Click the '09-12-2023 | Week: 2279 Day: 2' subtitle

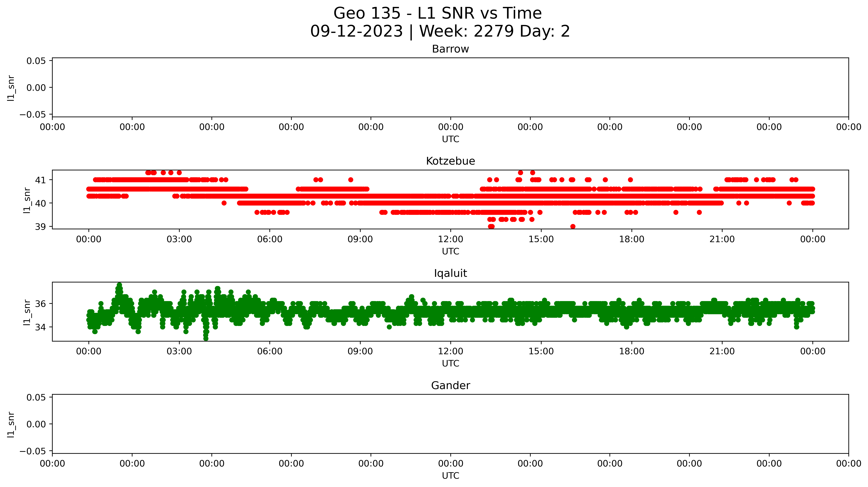(440, 31)
